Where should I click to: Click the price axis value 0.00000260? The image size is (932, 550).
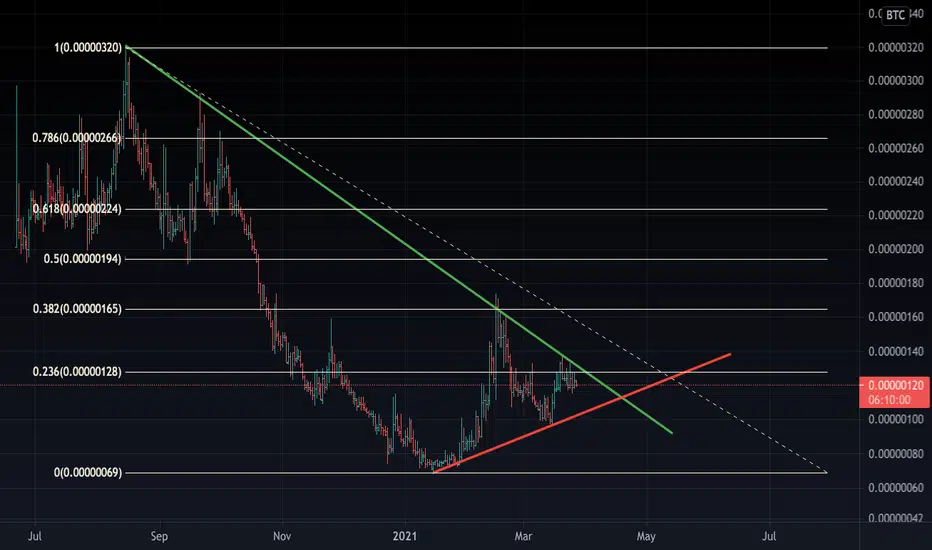[896, 148]
